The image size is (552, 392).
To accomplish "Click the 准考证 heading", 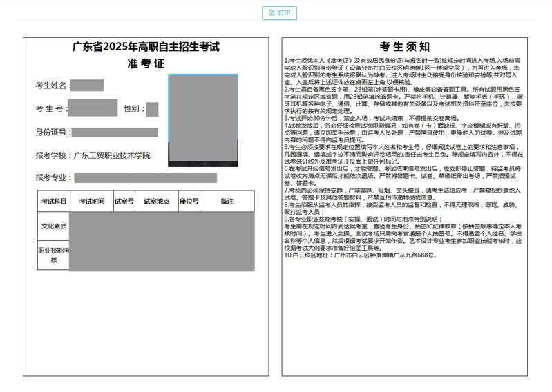I will click(146, 64).
